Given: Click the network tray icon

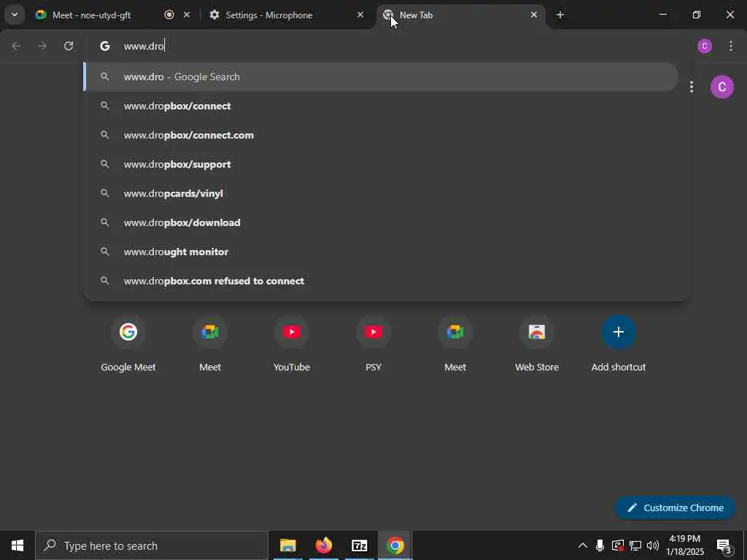Looking at the screenshot, I should pos(635,545).
